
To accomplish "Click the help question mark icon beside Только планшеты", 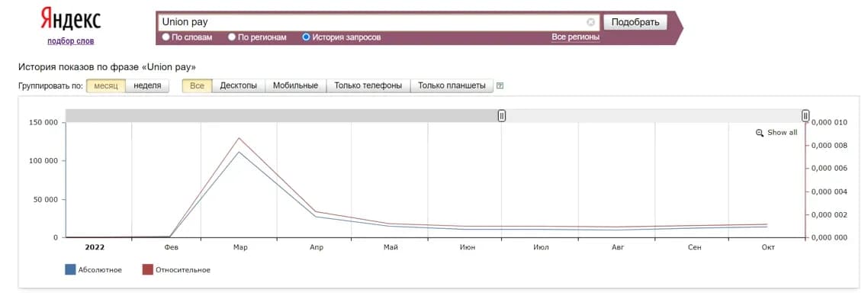I will [500, 86].
